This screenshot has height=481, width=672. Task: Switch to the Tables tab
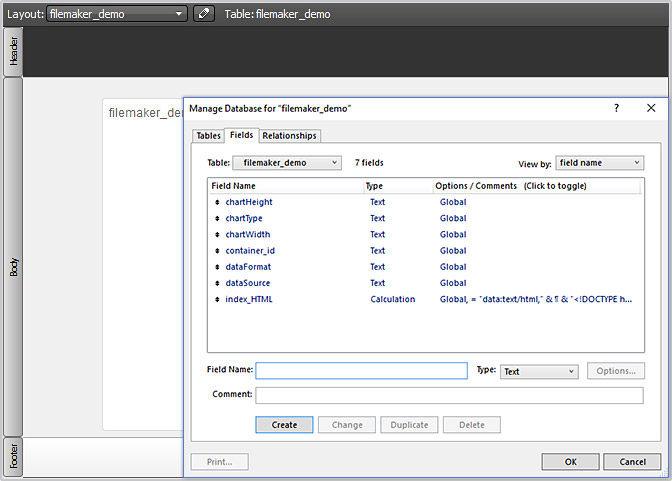click(208, 136)
